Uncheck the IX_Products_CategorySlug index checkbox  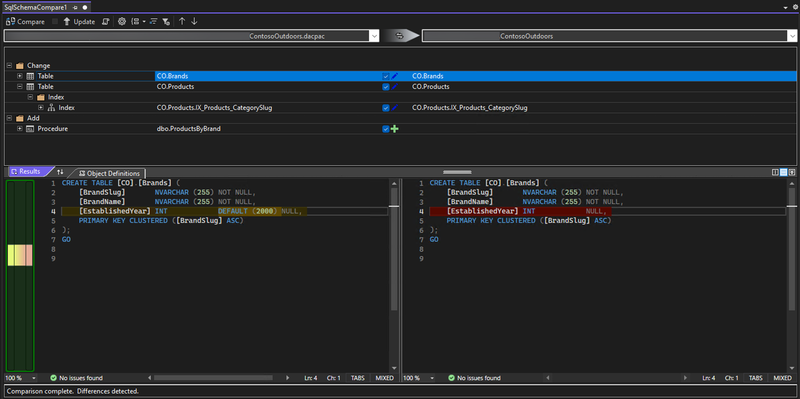pyautogui.click(x=386, y=108)
